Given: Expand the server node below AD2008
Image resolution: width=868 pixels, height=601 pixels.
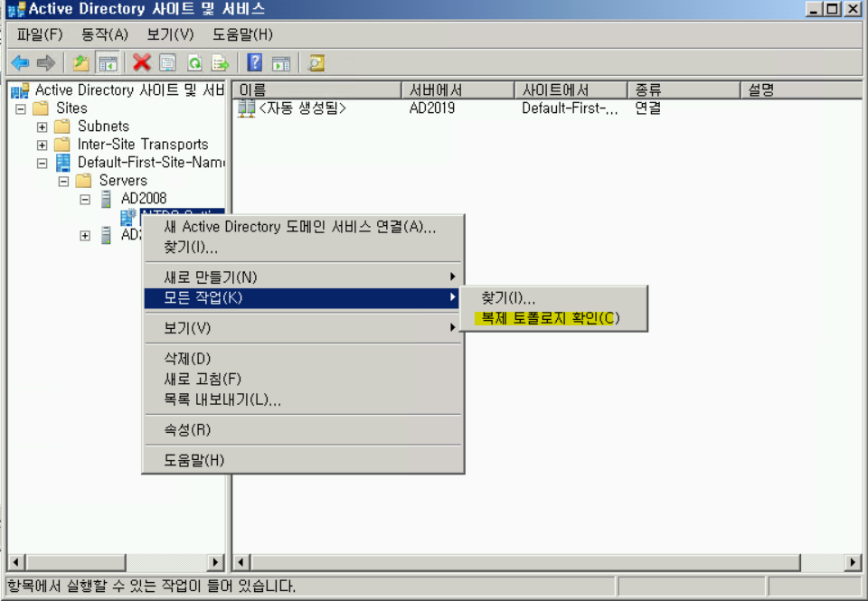Looking at the screenshot, I should (x=85, y=236).
